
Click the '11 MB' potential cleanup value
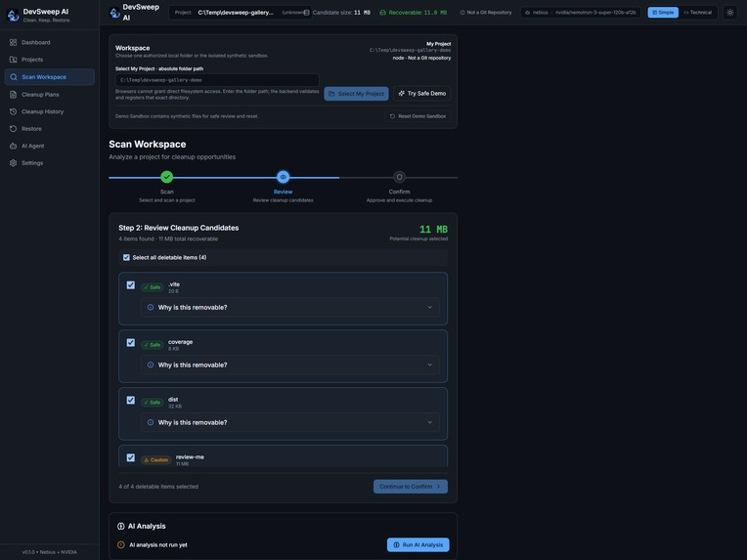[x=433, y=230]
